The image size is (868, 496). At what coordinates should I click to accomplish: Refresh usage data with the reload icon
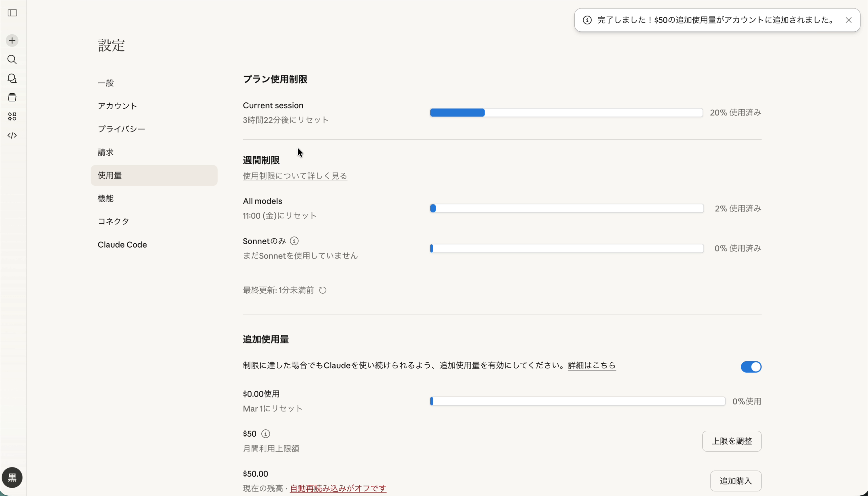pos(323,290)
